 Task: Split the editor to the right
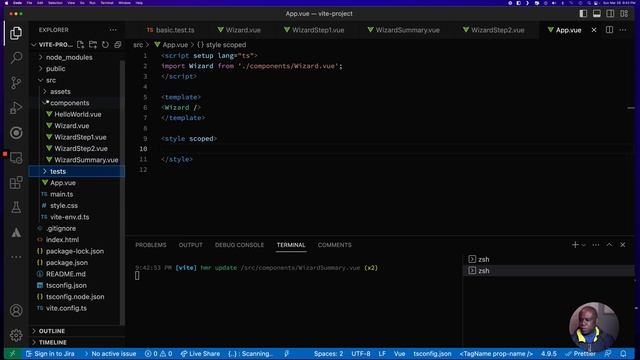(609, 30)
